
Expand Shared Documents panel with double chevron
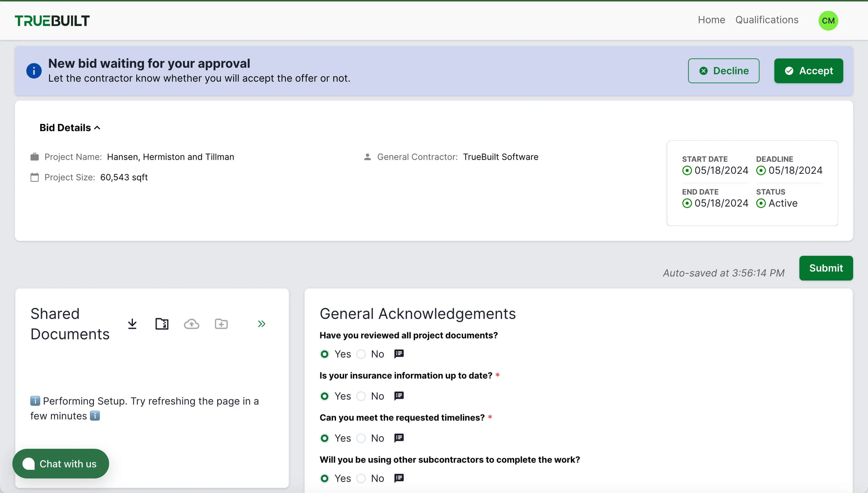[261, 324]
